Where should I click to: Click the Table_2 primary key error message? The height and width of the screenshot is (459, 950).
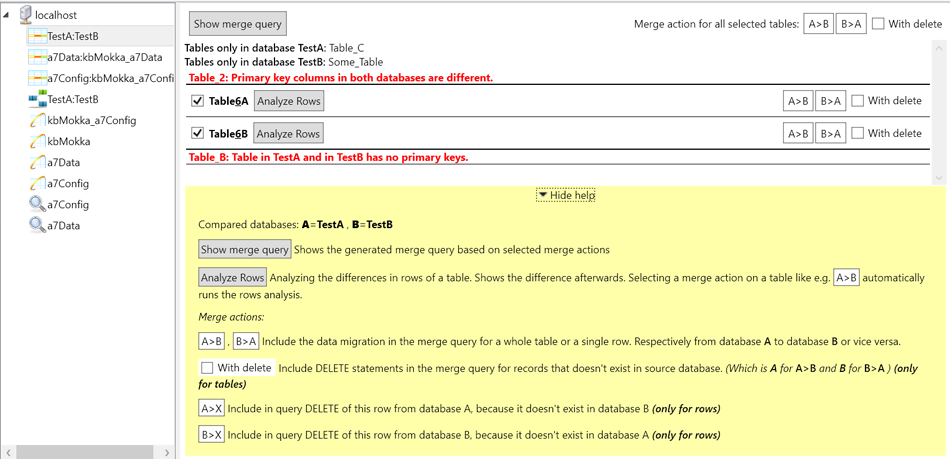click(x=341, y=78)
